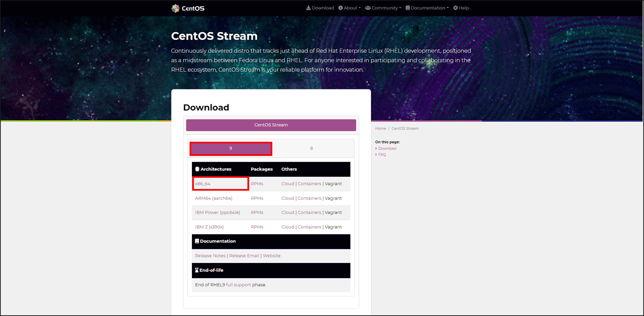Image resolution: width=644 pixels, height=316 pixels.
Task: Click Vagrant in IBM Power row
Action: pos(333,212)
